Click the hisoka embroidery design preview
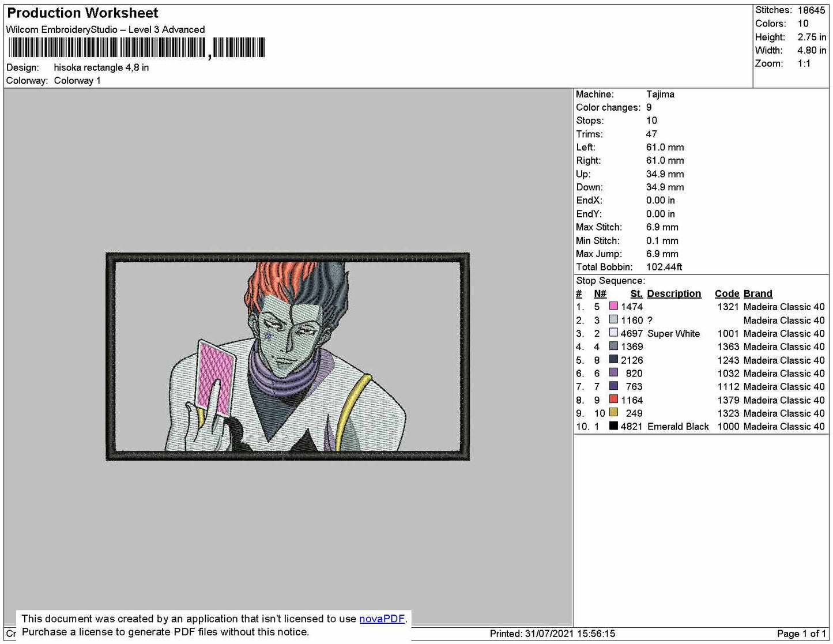 [x=288, y=356]
